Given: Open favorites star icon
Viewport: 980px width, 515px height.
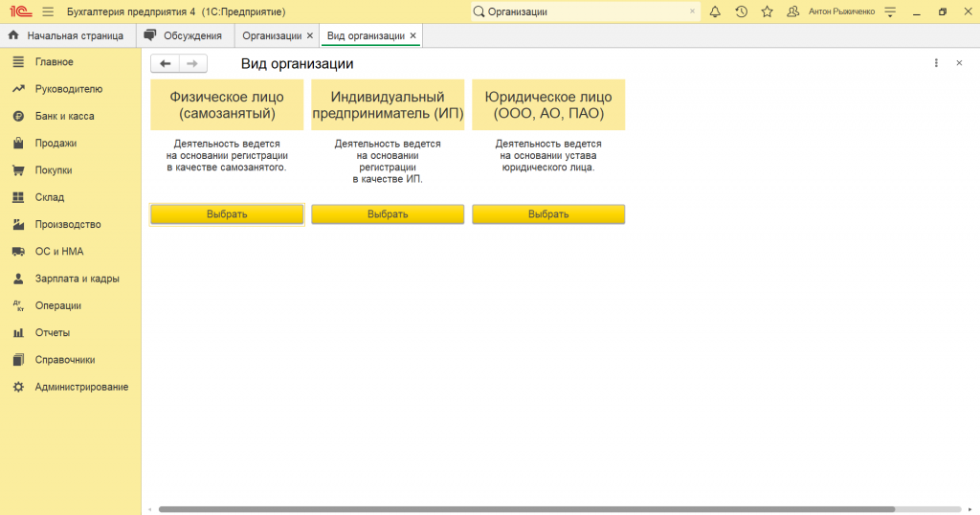Looking at the screenshot, I should coord(767,11).
